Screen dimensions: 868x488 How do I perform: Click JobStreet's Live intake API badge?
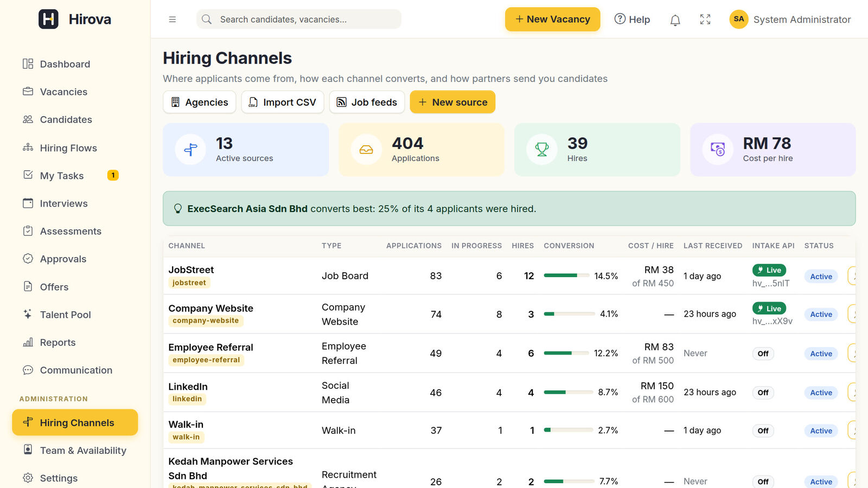point(769,270)
